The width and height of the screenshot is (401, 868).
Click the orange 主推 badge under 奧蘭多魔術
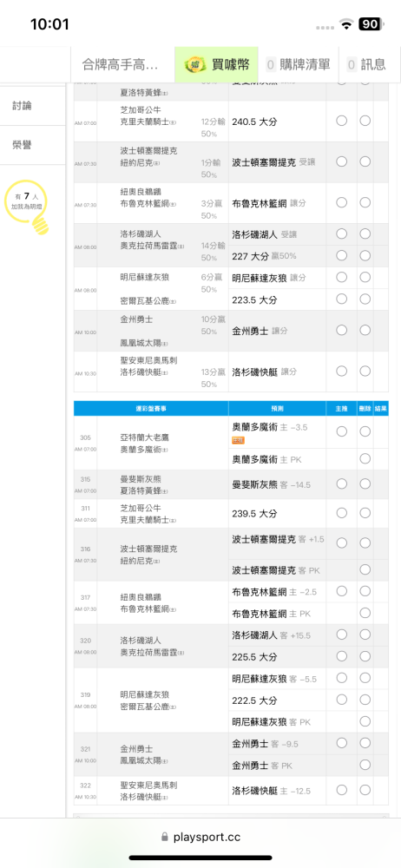(x=238, y=440)
